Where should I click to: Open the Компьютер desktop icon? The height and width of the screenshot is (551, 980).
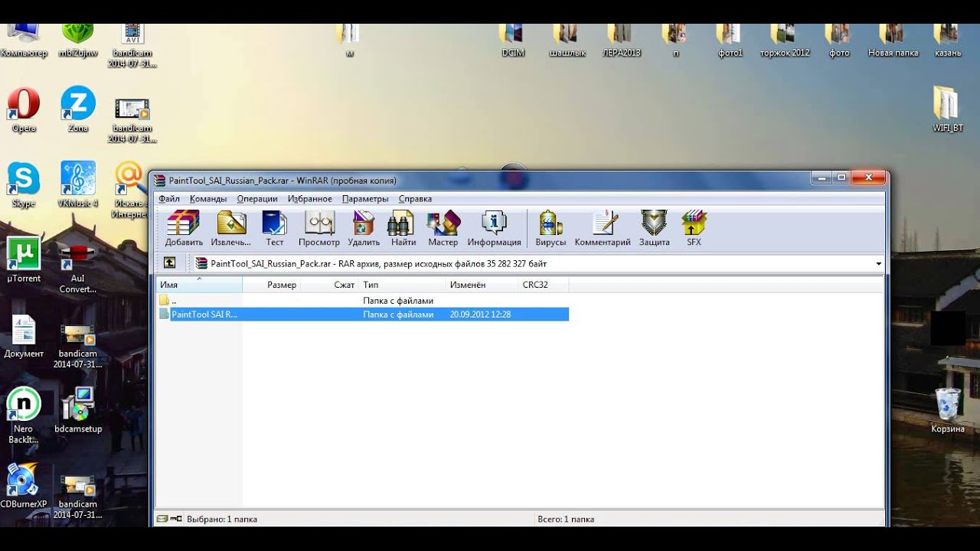pos(24,41)
